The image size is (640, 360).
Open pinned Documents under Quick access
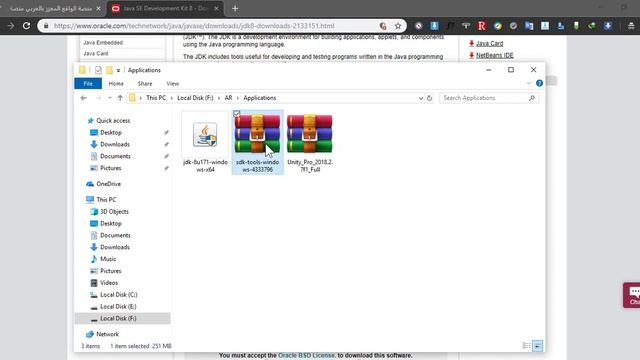[115, 156]
